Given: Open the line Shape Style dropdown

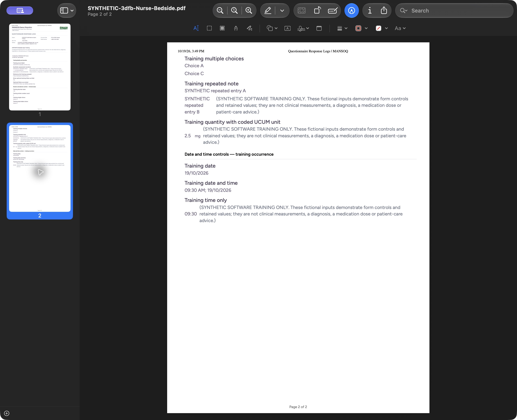Looking at the screenshot, I should (x=342, y=28).
